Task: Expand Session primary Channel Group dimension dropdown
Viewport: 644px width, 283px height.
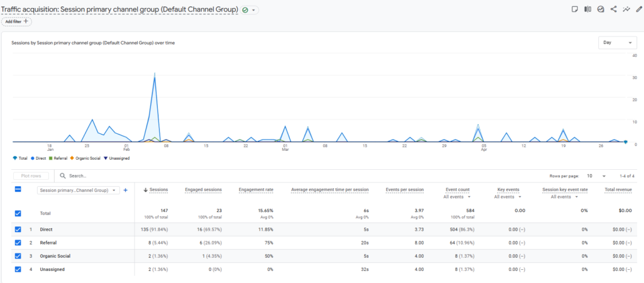Action: 78,190
